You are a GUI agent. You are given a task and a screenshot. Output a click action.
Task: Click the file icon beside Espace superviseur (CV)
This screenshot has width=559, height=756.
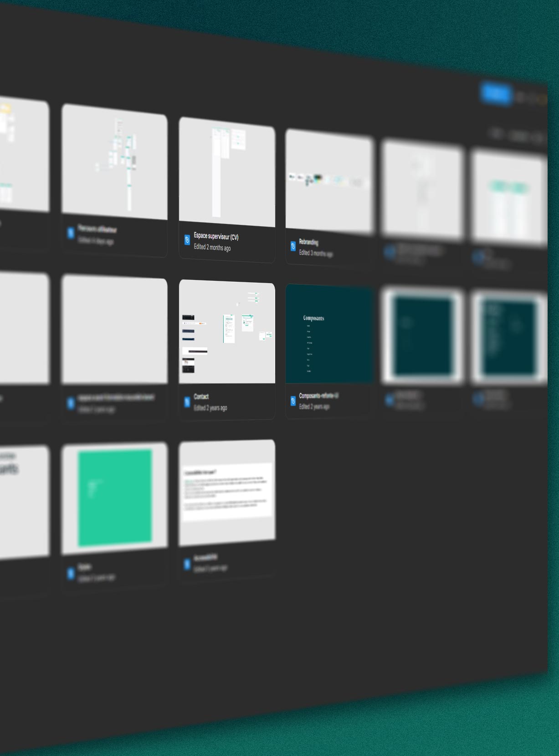pyautogui.click(x=187, y=240)
